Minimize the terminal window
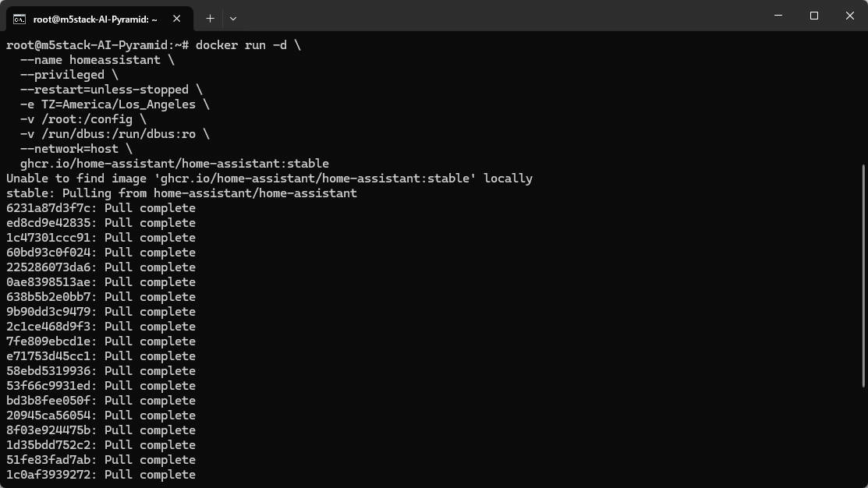The image size is (868, 488). click(x=778, y=16)
